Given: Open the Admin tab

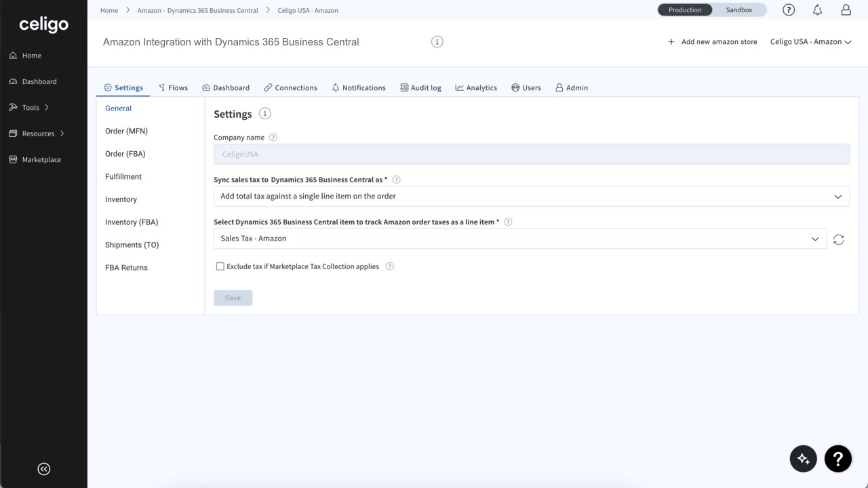Looking at the screenshot, I should coord(572,87).
